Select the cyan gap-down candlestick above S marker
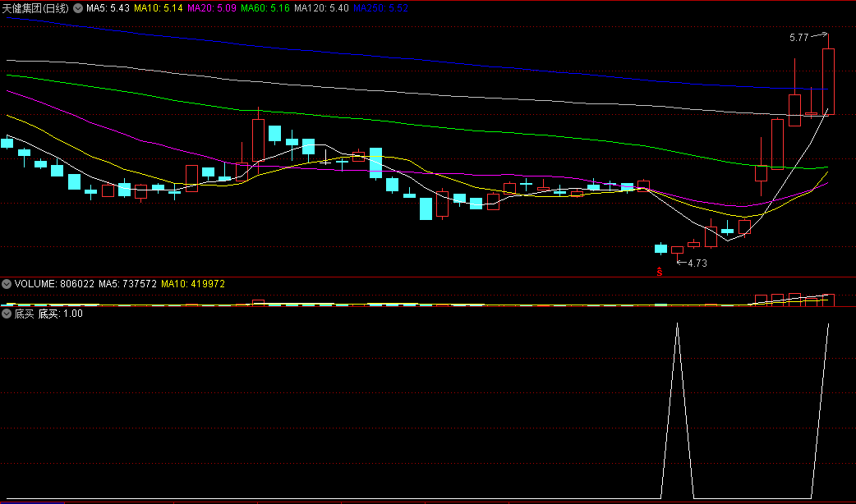The height and width of the screenshot is (504, 856). [x=660, y=249]
